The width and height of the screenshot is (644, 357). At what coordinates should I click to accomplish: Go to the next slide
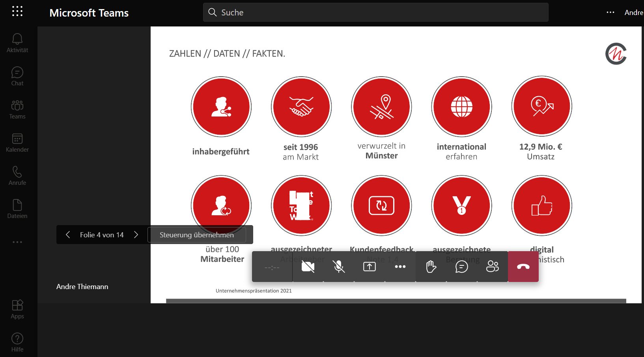click(136, 235)
